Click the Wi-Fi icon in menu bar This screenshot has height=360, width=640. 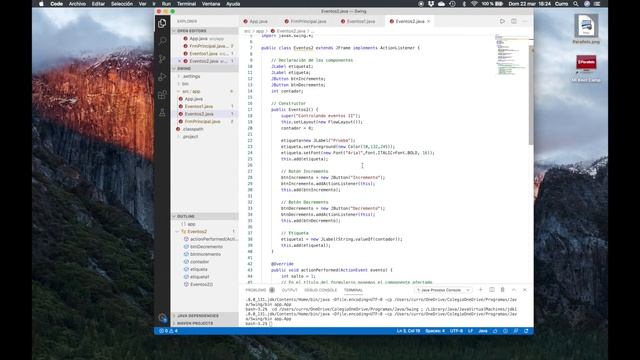[x=474, y=4]
